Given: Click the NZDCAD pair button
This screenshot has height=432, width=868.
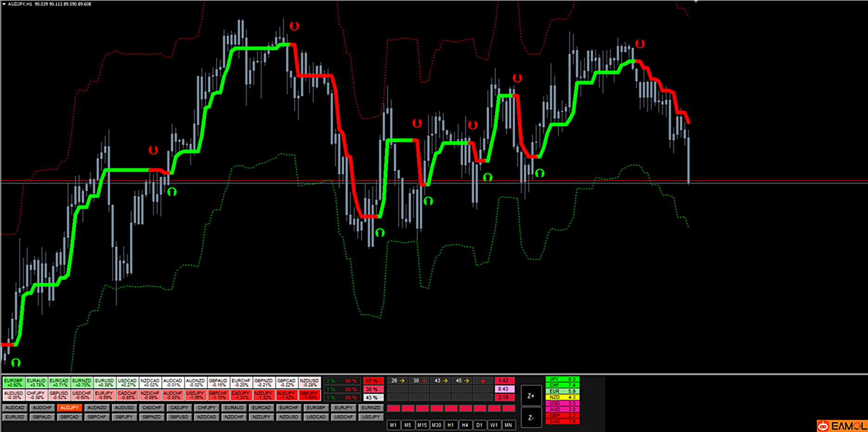Looking at the screenshot, I should 206,417.
